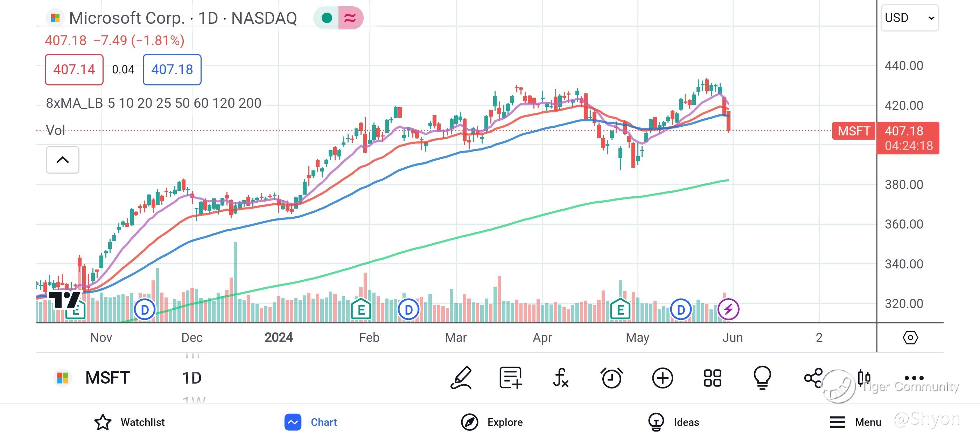
Task: Select the 8xMA_LB indicator legend
Action: pyautogui.click(x=154, y=103)
